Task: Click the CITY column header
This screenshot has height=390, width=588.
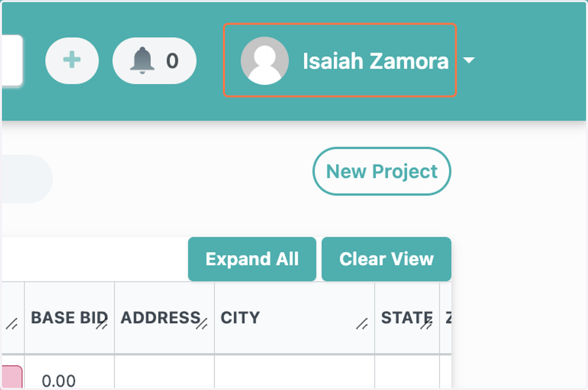Action: pyautogui.click(x=240, y=317)
